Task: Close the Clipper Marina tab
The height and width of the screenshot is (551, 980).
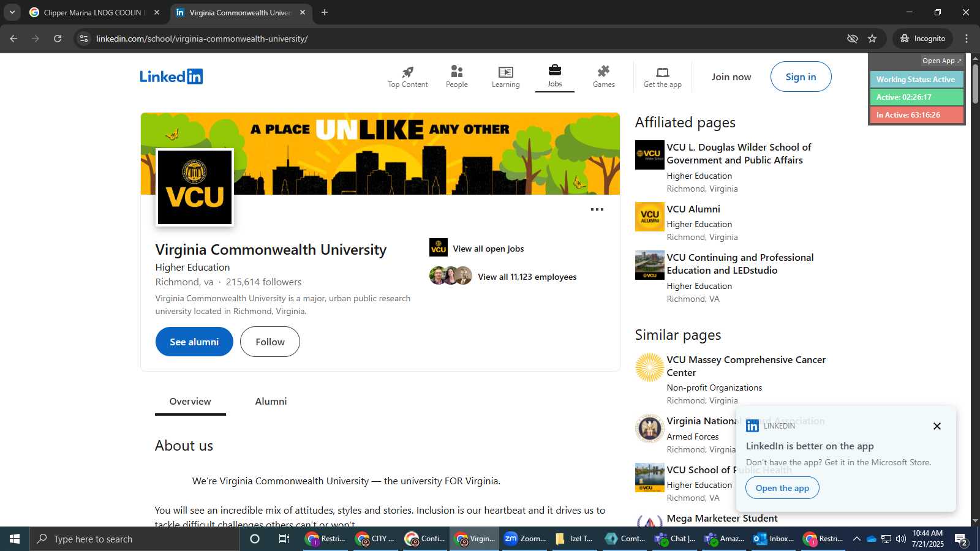Action: [157, 12]
